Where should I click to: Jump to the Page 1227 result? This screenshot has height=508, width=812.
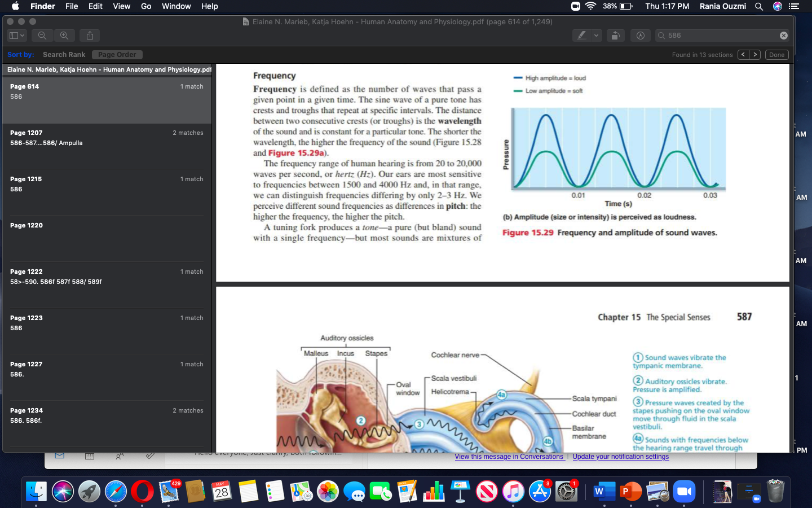point(107,378)
